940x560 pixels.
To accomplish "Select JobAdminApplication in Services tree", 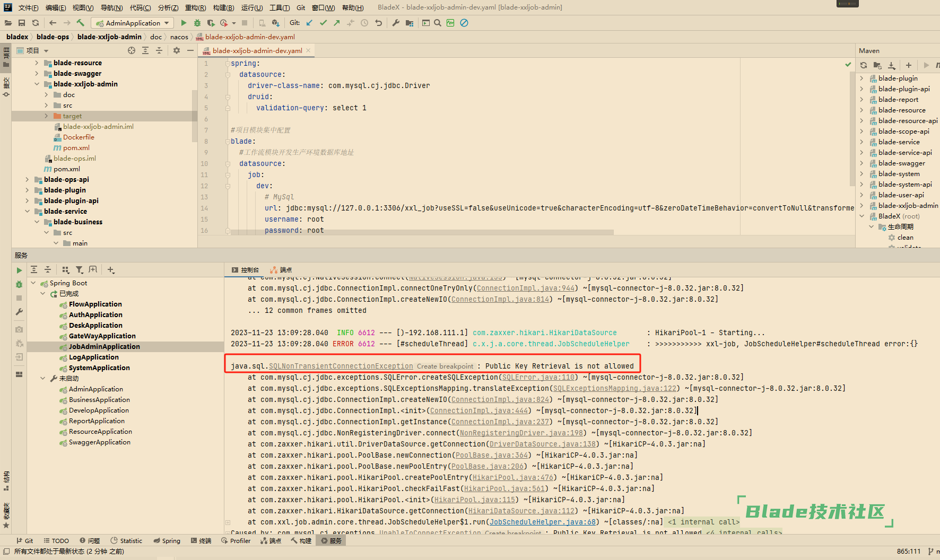I will [x=104, y=346].
